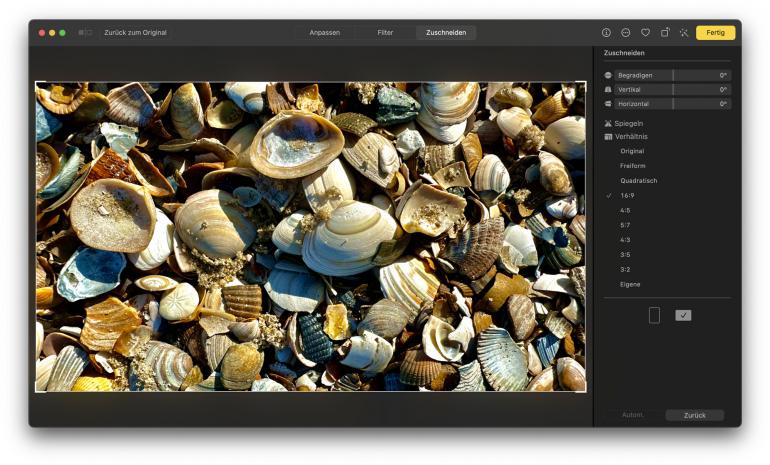
Task: Click the Verhältnis aspect ratio icon
Action: pyautogui.click(x=608, y=137)
